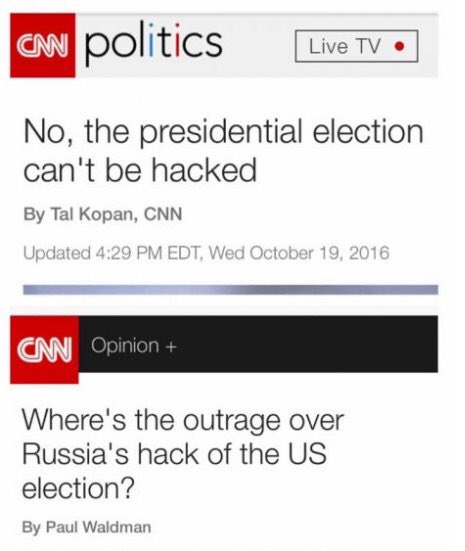Click the gray politics header banner
This screenshot has height=551, width=465.
click(224, 45)
